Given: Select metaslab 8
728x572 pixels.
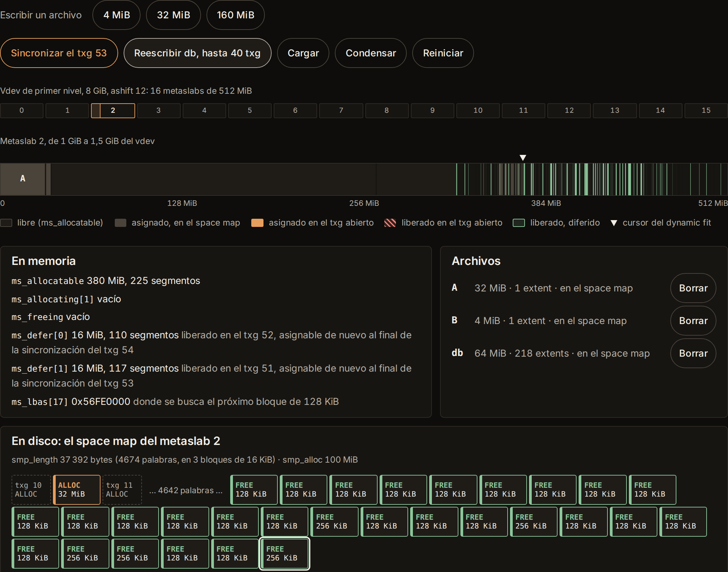Looking at the screenshot, I should (x=387, y=110).
